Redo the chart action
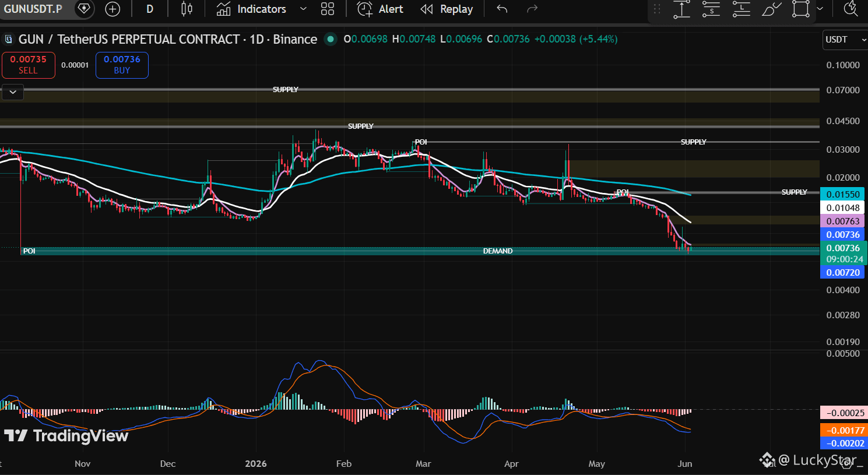This screenshot has height=475, width=868. click(x=532, y=9)
